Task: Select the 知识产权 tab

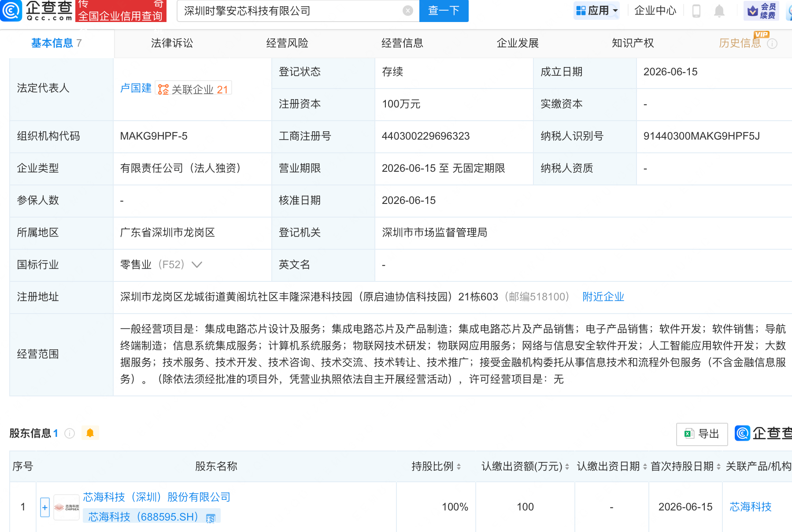Action: (x=633, y=43)
